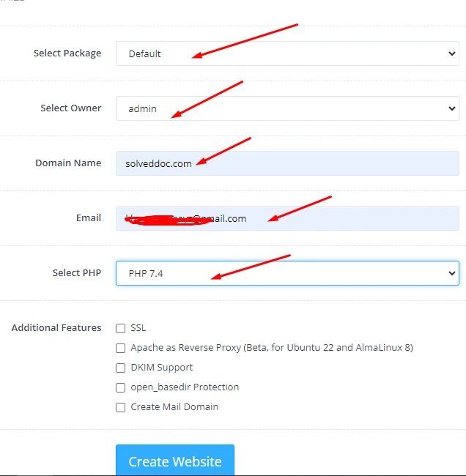Screen dimensions: 466x476
Task: Click the "Additional Features" section label
Action: coord(56,328)
